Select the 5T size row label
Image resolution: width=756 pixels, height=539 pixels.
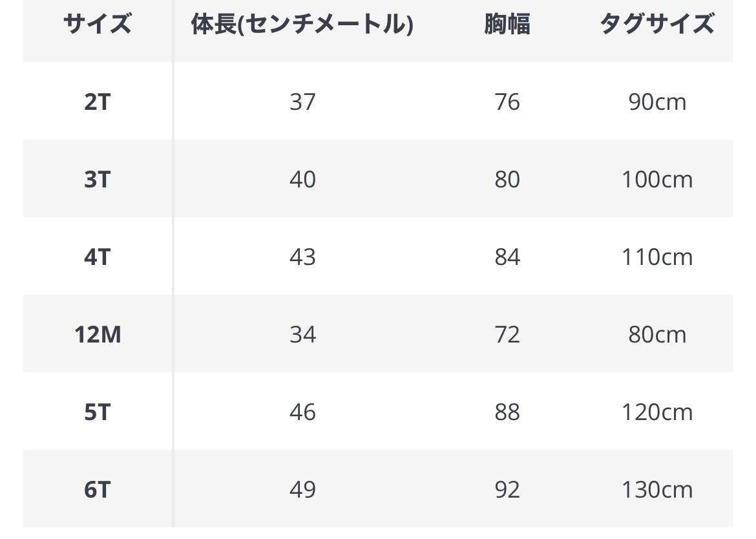point(97,412)
